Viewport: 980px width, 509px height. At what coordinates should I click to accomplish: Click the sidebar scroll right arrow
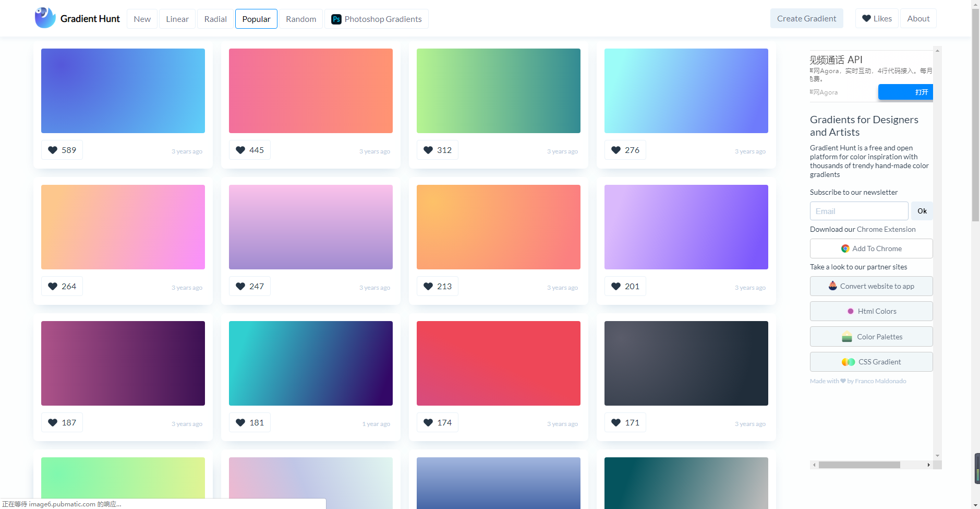point(928,465)
